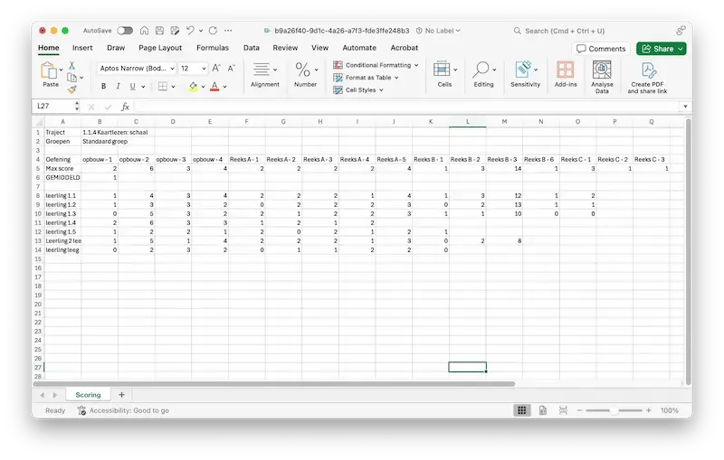Open the Alignment group button
The height and width of the screenshot is (460, 724).
click(265, 74)
